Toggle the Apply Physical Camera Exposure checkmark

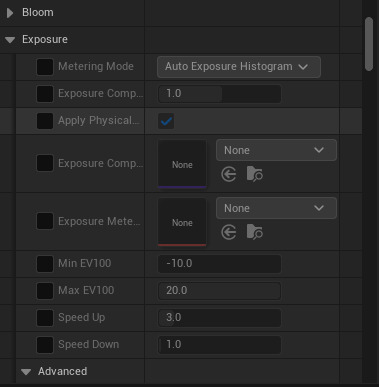point(166,121)
